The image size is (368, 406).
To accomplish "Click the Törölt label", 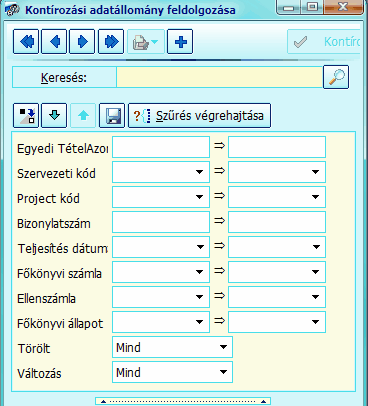I will pyautogui.click(x=34, y=348).
